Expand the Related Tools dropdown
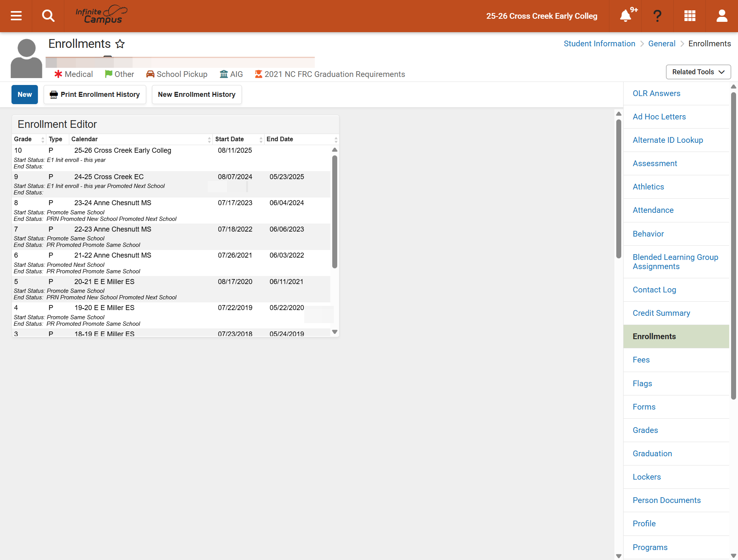This screenshot has height=560, width=738. tap(698, 72)
